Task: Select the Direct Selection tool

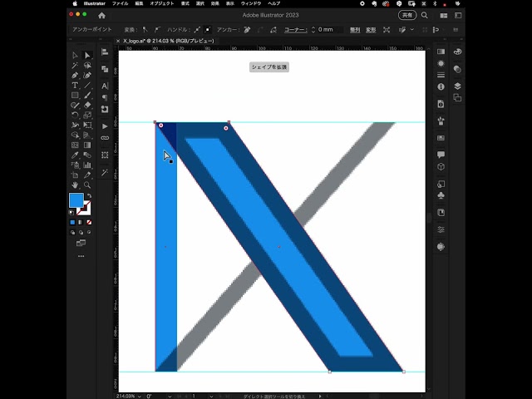Action: coord(87,56)
